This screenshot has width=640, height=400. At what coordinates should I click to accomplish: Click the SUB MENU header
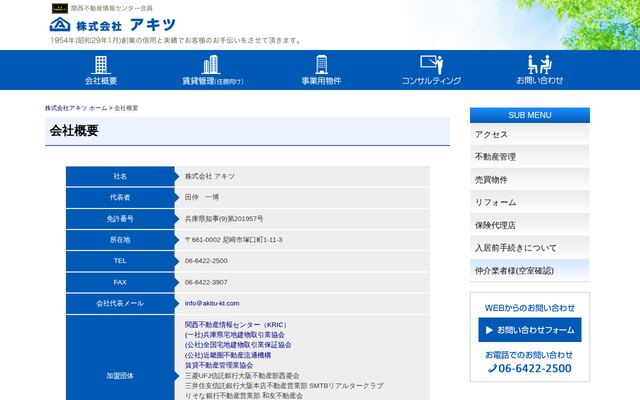pyautogui.click(x=530, y=115)
